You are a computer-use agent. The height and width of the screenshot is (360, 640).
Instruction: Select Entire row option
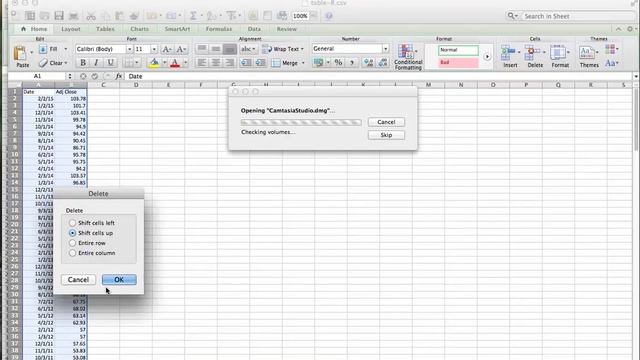click(x=72, y=243)
